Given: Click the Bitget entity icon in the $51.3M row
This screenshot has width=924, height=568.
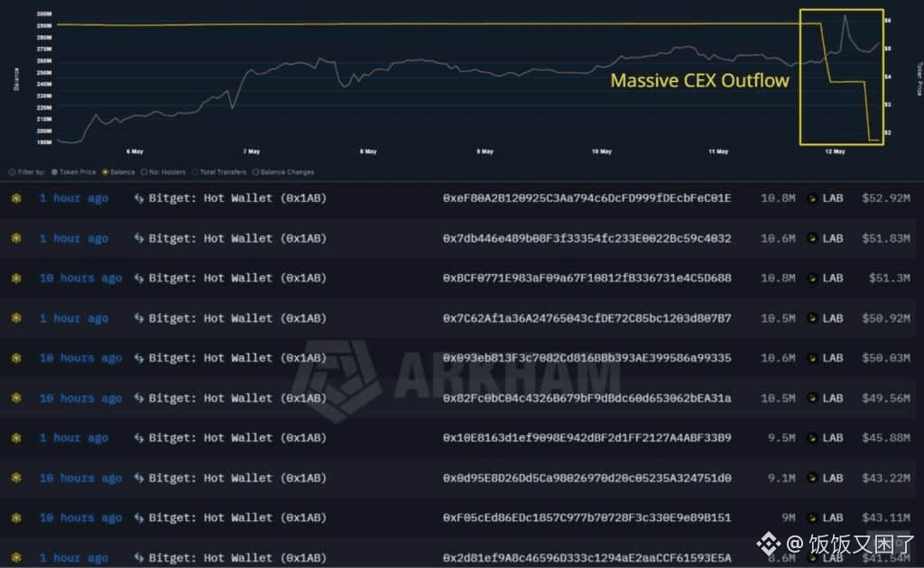Looking at the screenshot, I should click(139, 278).
